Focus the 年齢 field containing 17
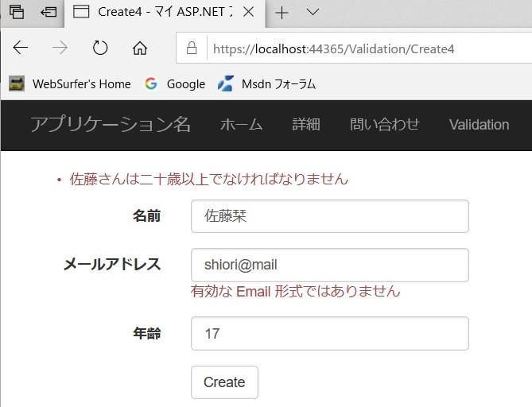Image resolution: width=532 pixels, height=407 pixels. [329, 333]
